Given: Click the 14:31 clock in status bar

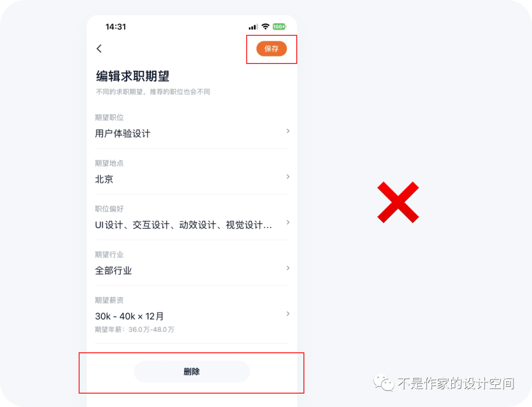Looking at the screenshot, I should [x=116, y=27].
